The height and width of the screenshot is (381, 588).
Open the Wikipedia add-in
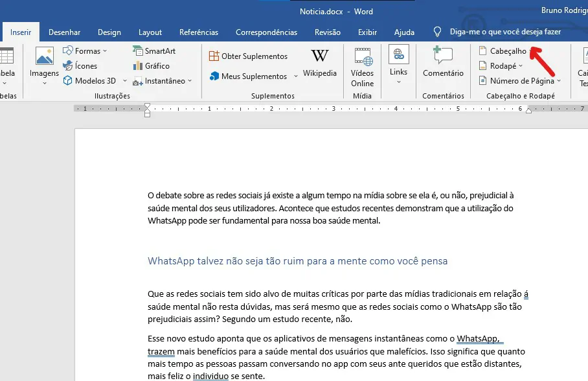coord(319,63)
